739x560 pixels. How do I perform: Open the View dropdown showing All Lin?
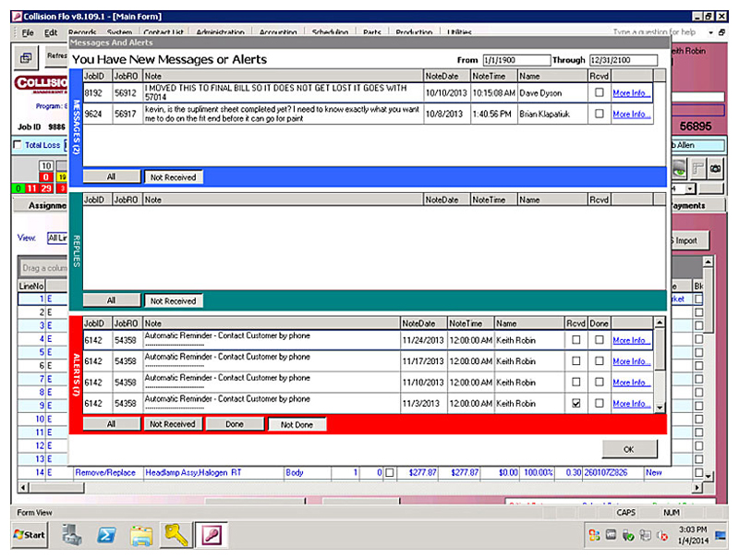point(57,238)
